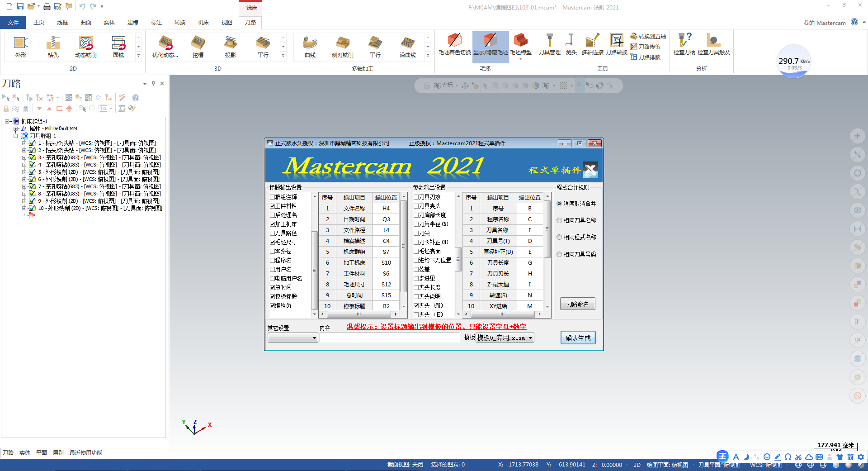868x471 pixels.
Task: Select the 层别 panel tab
Action: (x=58, y=452)
